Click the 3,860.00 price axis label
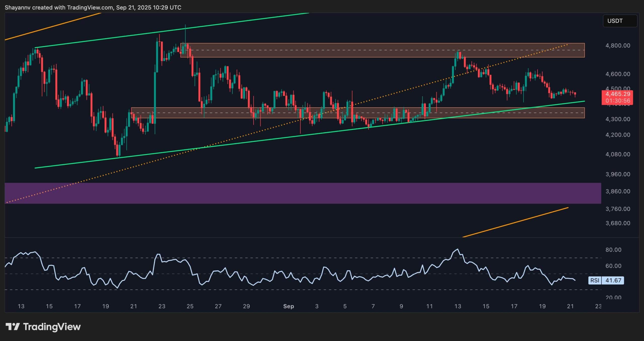 pos(618,191)
